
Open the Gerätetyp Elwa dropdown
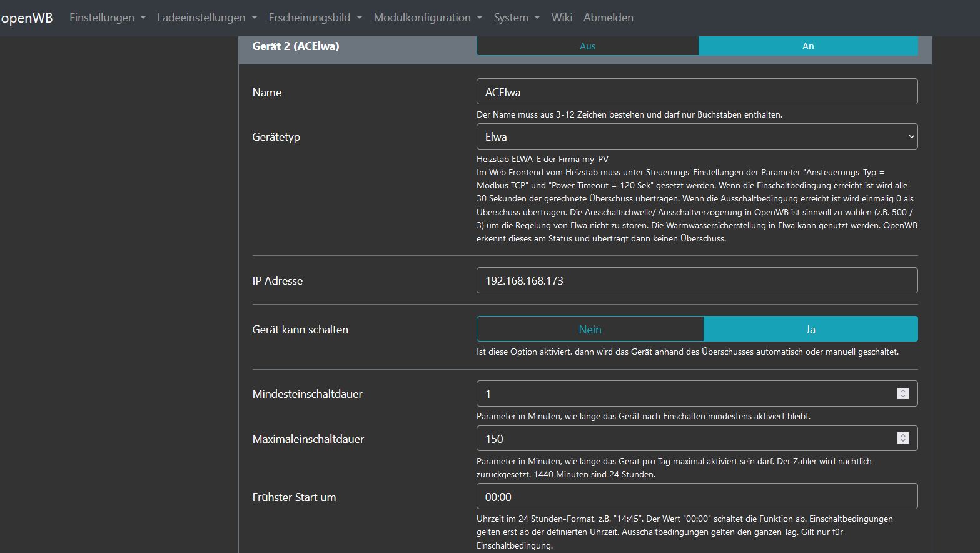coord(696,136)
